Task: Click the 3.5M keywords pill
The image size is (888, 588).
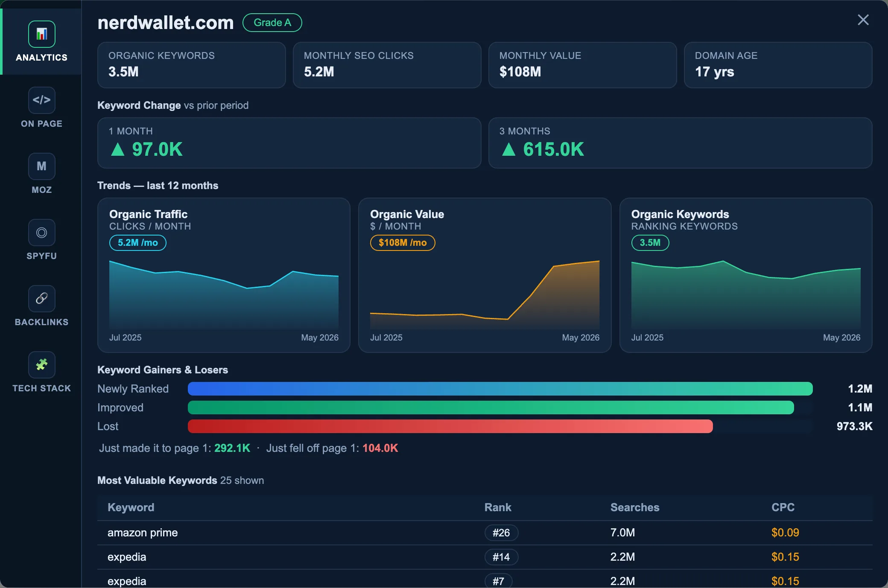Action: click(x=650, y=243)
